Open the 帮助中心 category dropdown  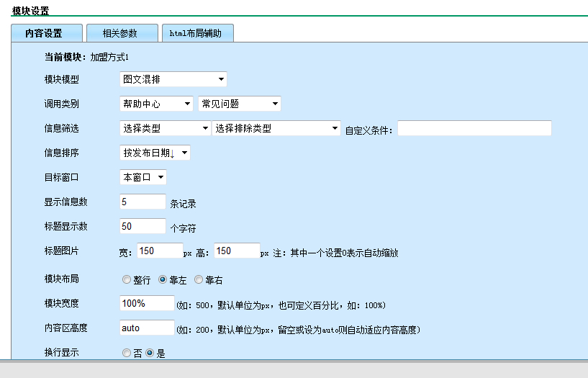click(156, 104)
